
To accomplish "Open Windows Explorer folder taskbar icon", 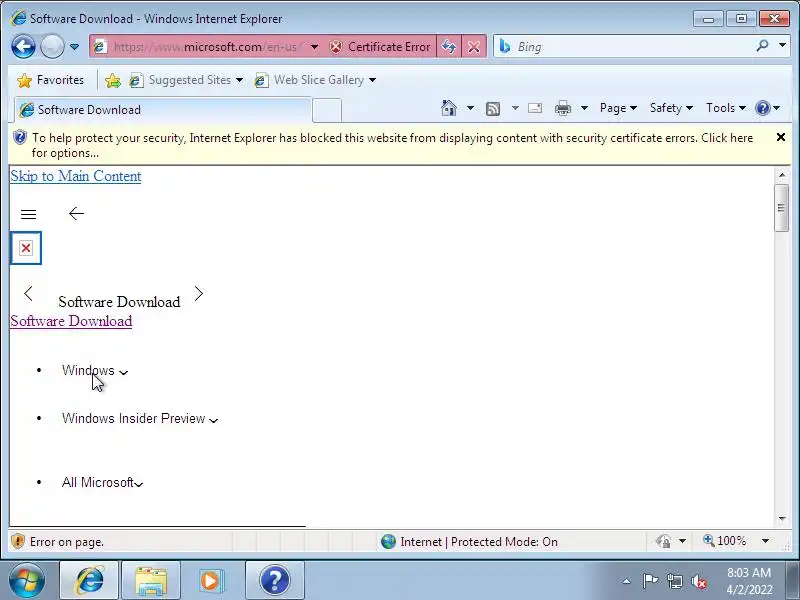I will 151,581.
